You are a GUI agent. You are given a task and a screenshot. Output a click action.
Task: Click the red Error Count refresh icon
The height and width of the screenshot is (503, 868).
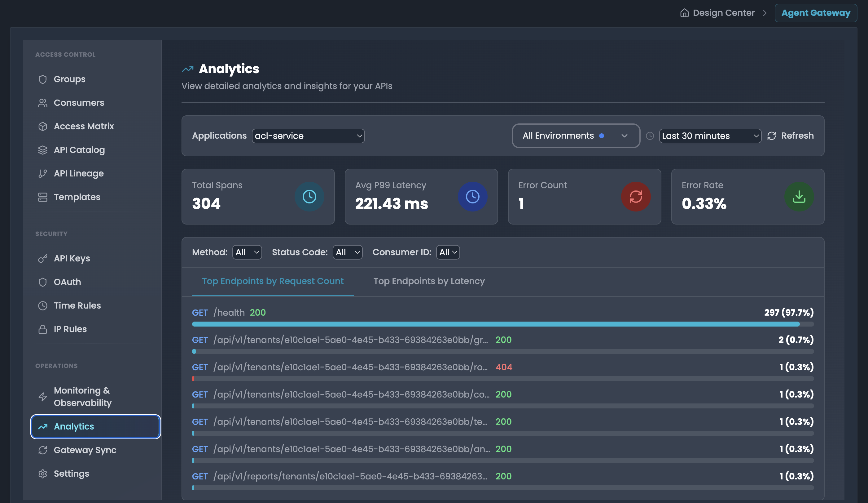point(635,197)
